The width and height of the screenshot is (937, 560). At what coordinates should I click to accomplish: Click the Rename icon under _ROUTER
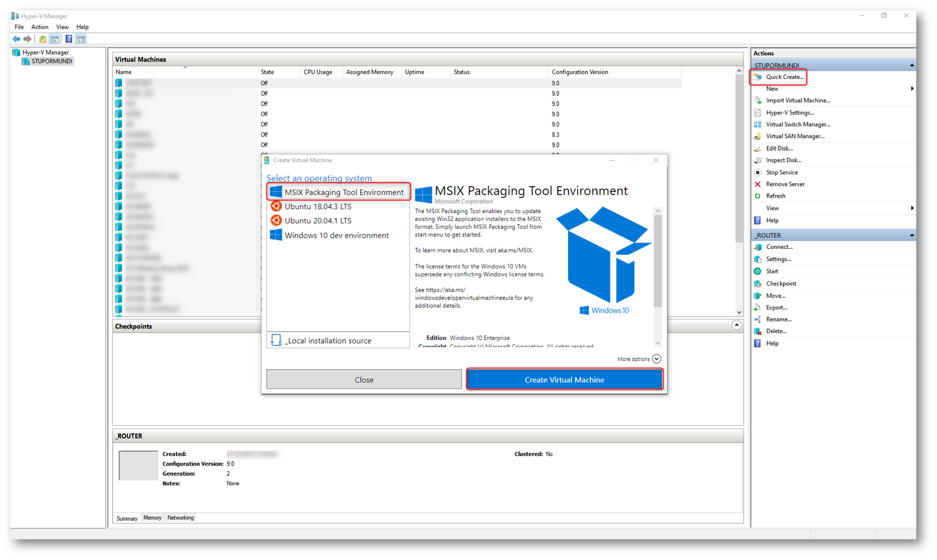tap(758, 319)
